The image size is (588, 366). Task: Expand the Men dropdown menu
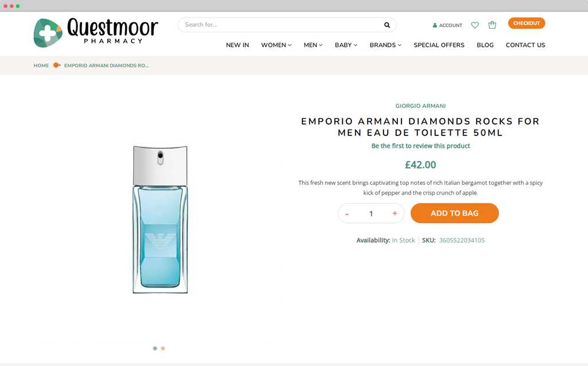point(313,45)
